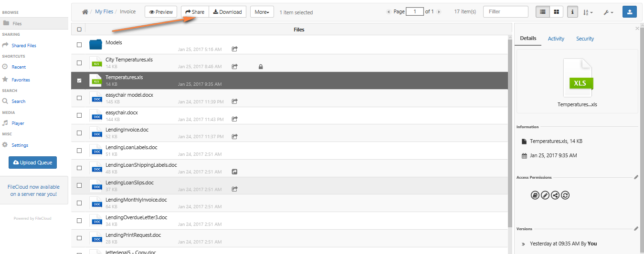Open the sort A-Z dropdown

point(589,12)
